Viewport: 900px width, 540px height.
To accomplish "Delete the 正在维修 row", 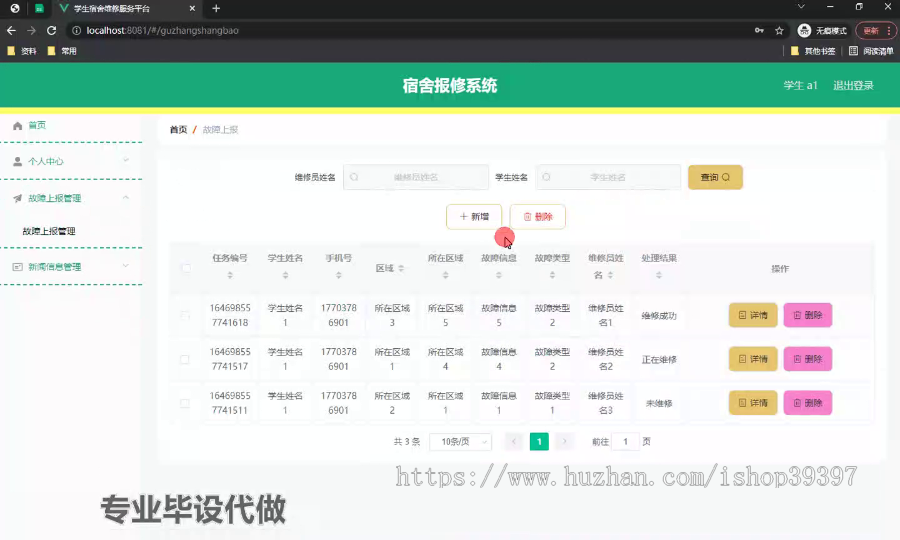I will pyautogui.click(x=808, y=359).
